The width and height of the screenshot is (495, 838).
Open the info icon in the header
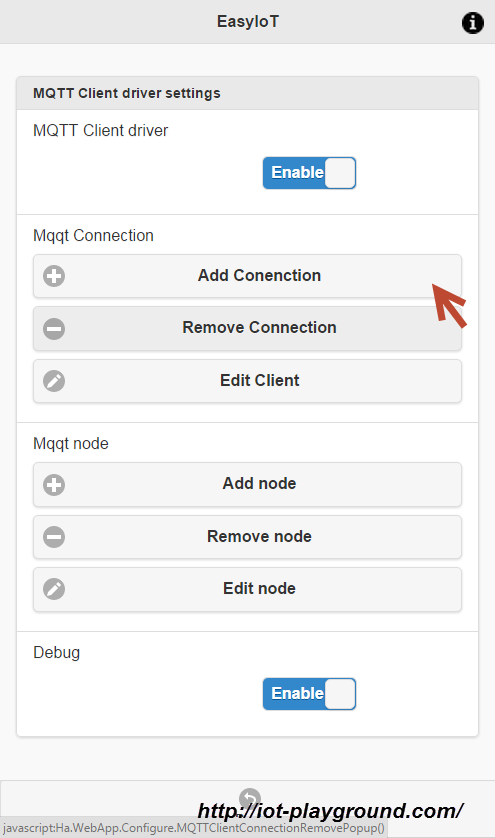[473, 23]
